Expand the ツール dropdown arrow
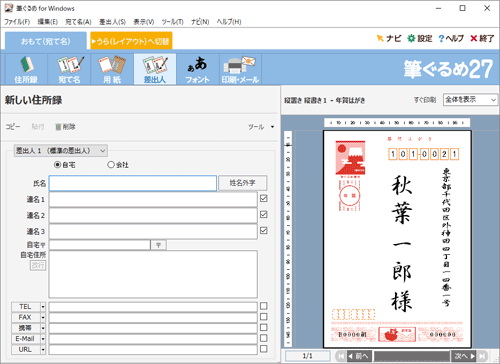The width and height of the screenshot is (500, 364). pos(272,127)
